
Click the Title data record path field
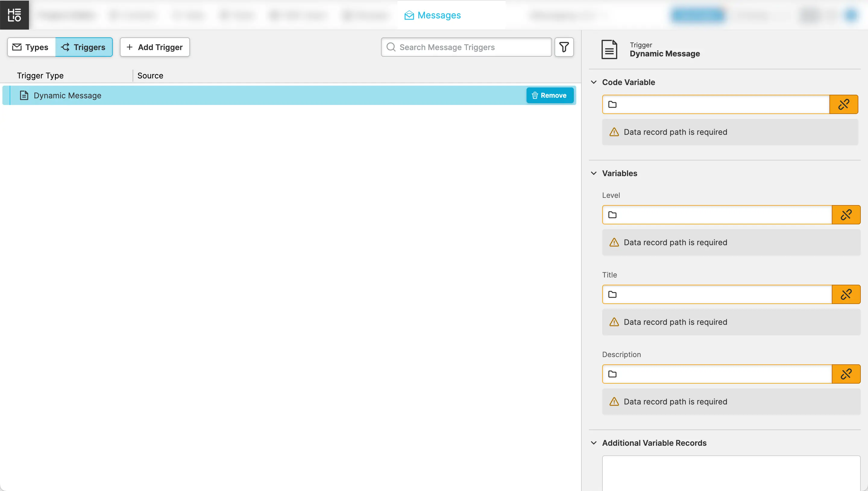coord(725,294)
